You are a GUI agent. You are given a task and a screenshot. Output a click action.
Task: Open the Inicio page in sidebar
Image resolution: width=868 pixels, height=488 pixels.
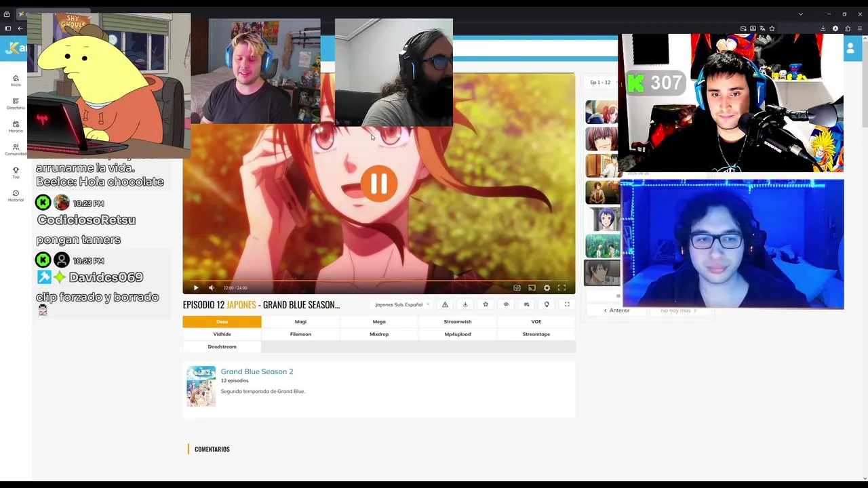[x=16, y=81]
